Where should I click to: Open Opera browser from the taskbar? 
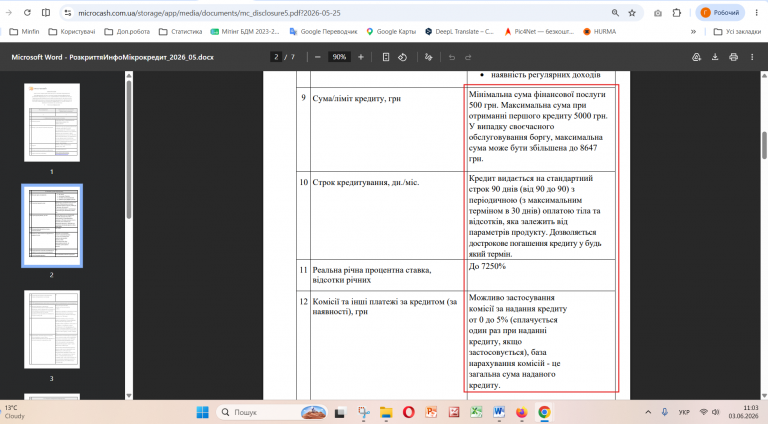click(x=408, y=412)
